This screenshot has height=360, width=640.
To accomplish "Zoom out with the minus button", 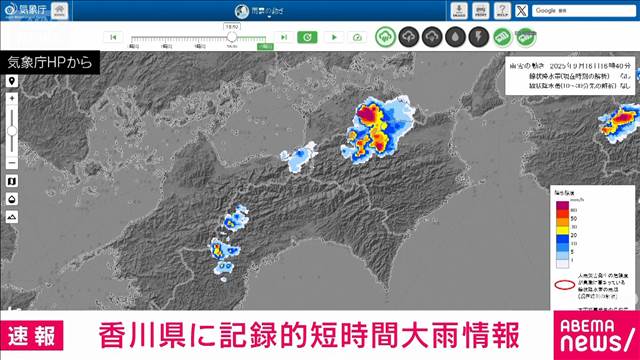I will tap(12, 163).
